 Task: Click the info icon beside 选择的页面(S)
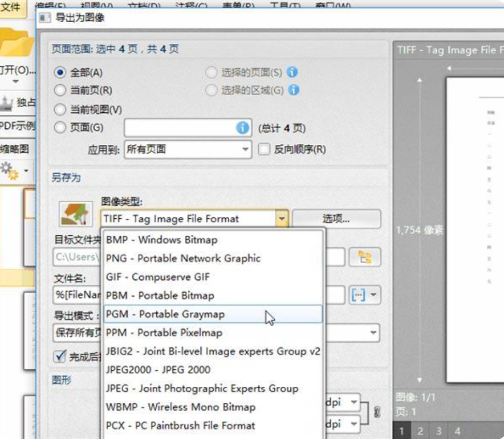(x=293, y=72)
